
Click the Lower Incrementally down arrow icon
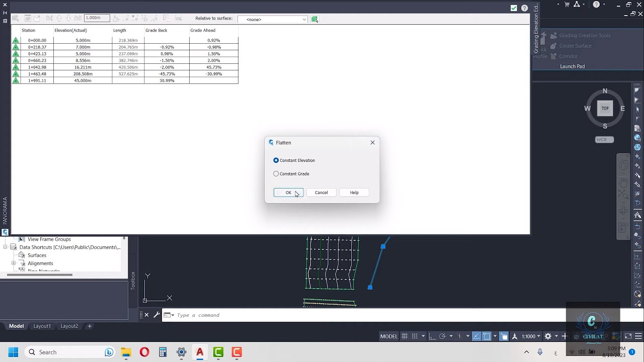(68, 18)
